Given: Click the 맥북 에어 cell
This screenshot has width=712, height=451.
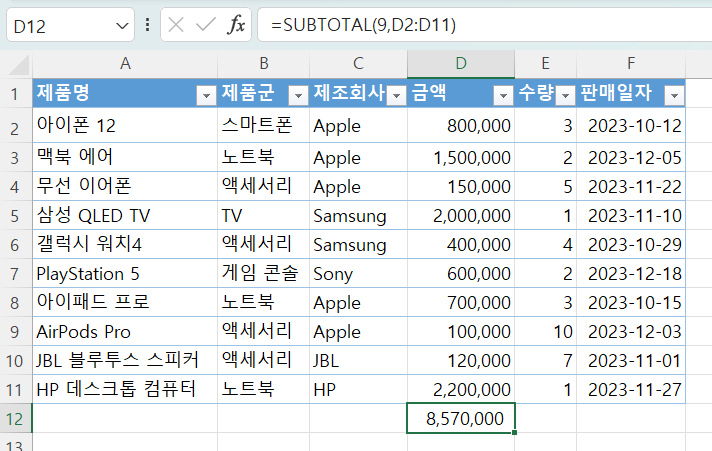Looking at the screenshot, I should 125,158.
